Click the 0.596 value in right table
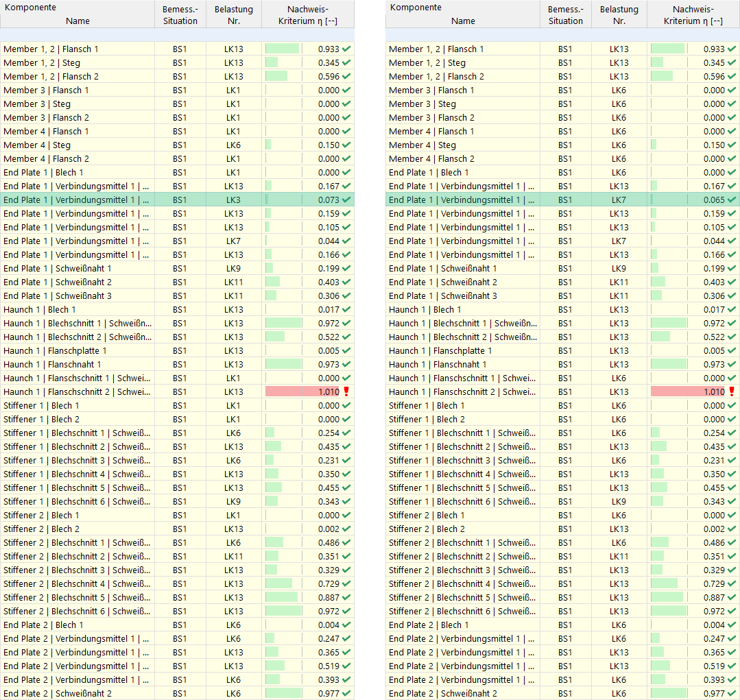Viewport: 740px width, 700px height. tap(714, 76)
